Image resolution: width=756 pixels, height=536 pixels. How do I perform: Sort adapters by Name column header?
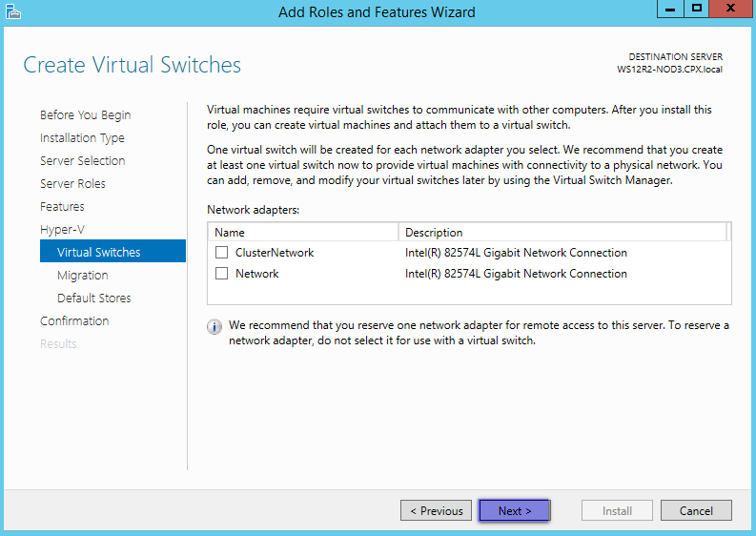pos(303,233)
